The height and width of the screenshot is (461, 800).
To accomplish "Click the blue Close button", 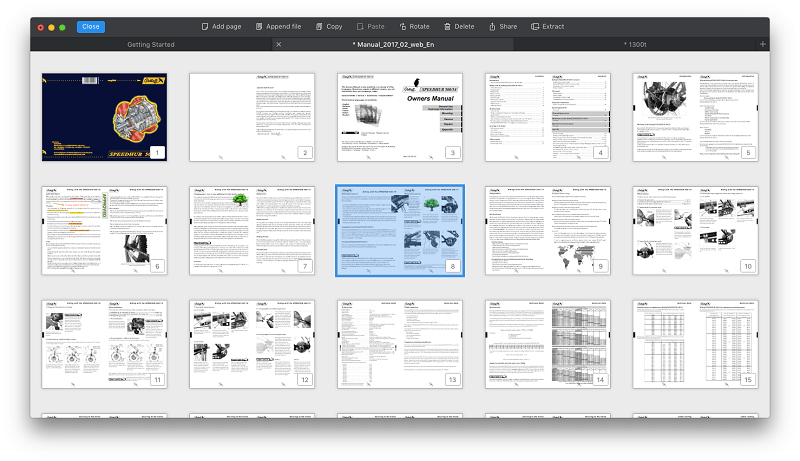I will tap(91, 27).
